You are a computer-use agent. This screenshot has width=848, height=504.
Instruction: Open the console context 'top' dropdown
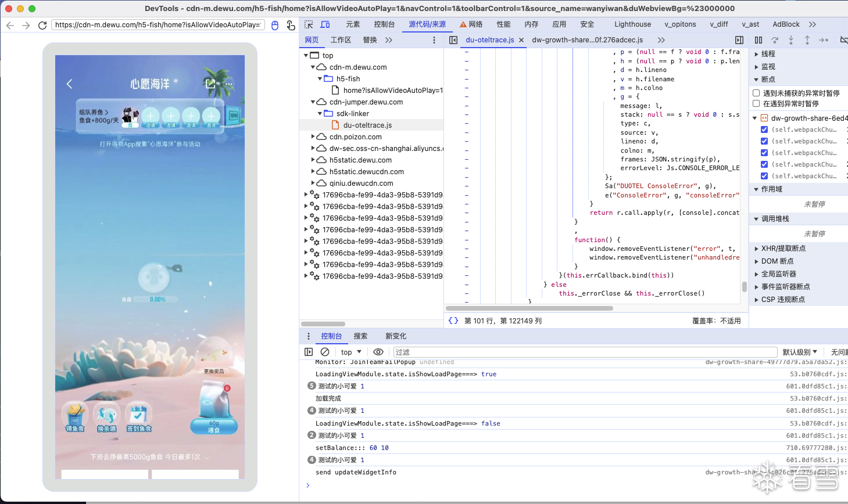click(x=351, y=352)
